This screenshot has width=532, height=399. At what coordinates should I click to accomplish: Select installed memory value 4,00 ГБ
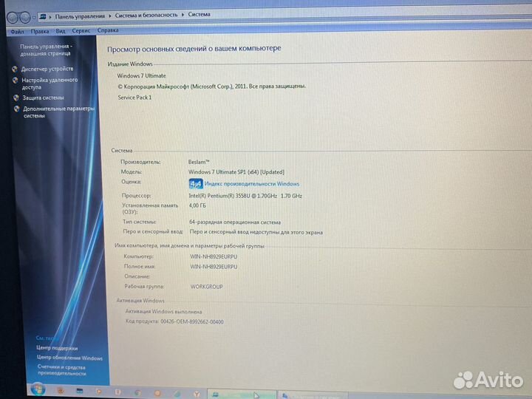tap(197, 205)
